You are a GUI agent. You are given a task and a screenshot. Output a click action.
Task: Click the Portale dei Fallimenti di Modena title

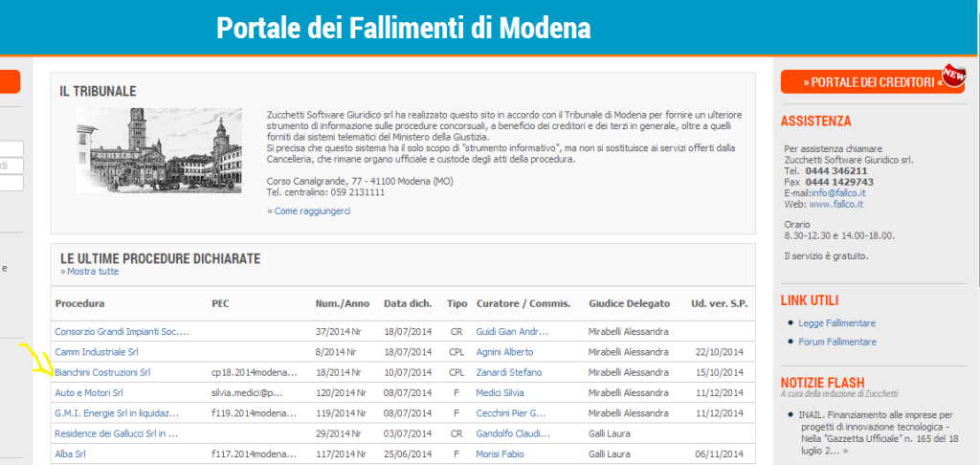(x=403, y=28)
